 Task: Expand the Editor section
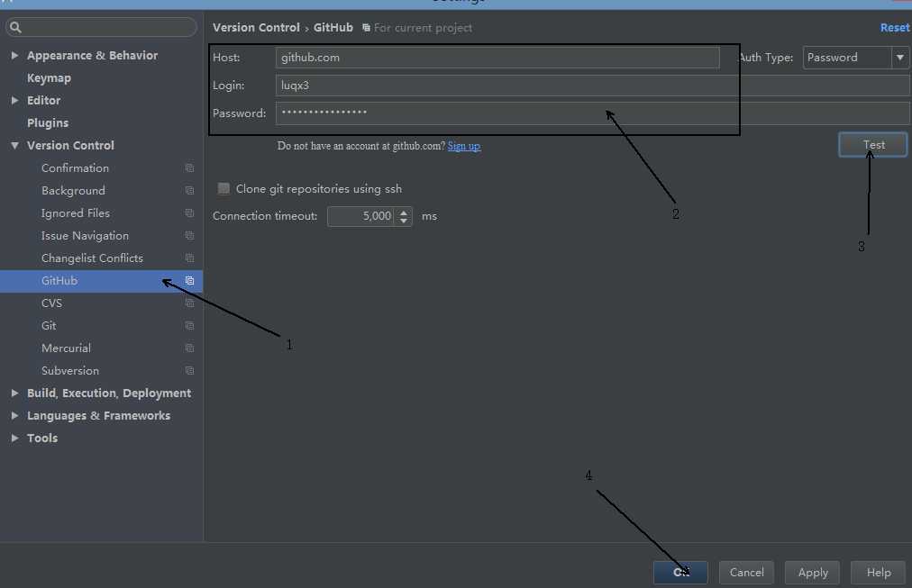click(14, 100)
